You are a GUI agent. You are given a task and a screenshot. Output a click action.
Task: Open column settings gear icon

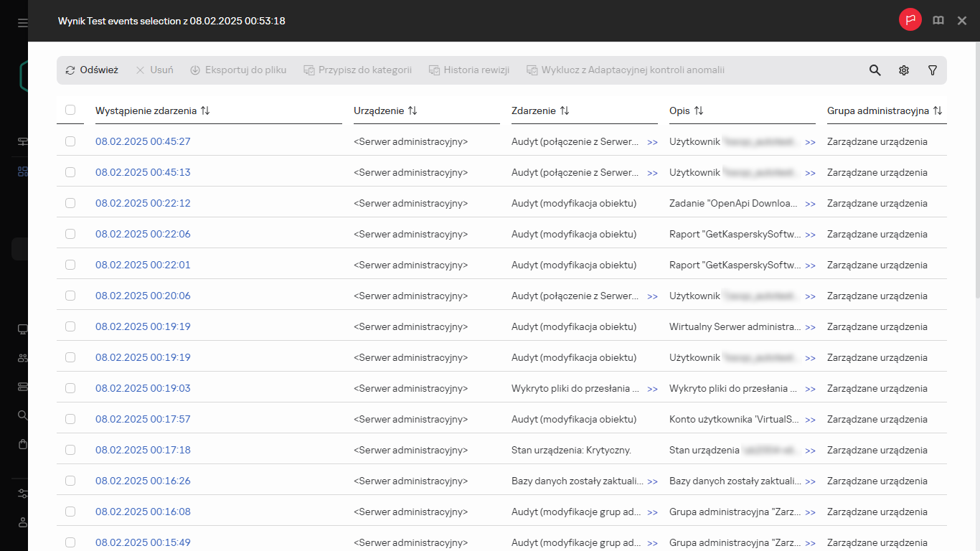(904, 70)
